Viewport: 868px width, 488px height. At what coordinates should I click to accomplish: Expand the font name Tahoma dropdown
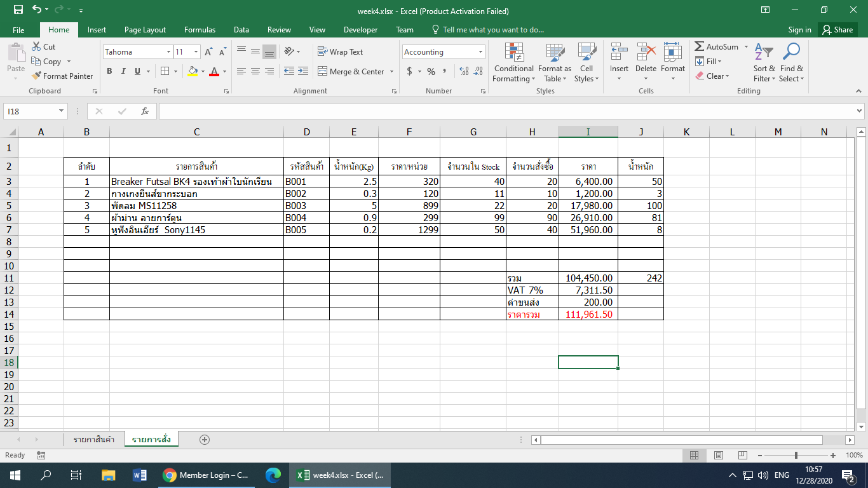168,52
